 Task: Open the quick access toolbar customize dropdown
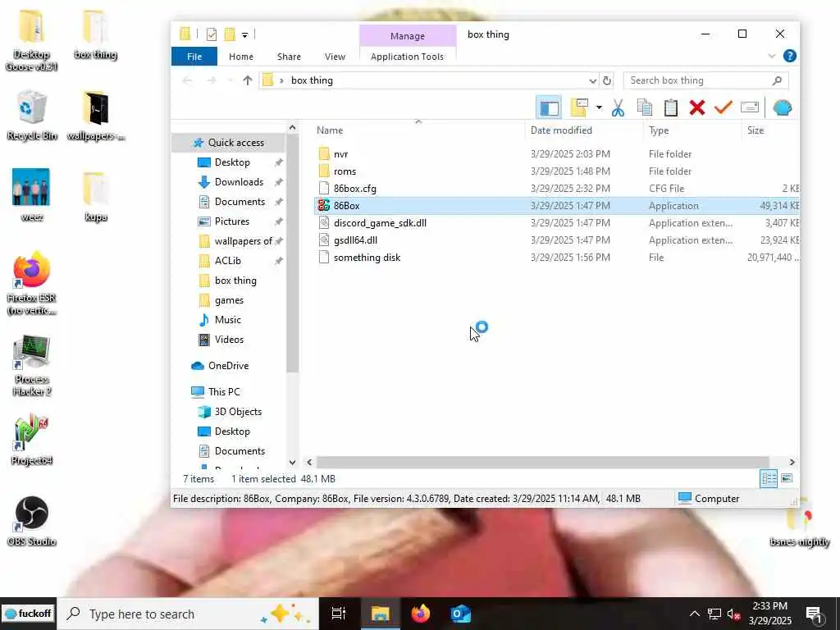click(x=244, y=34)
